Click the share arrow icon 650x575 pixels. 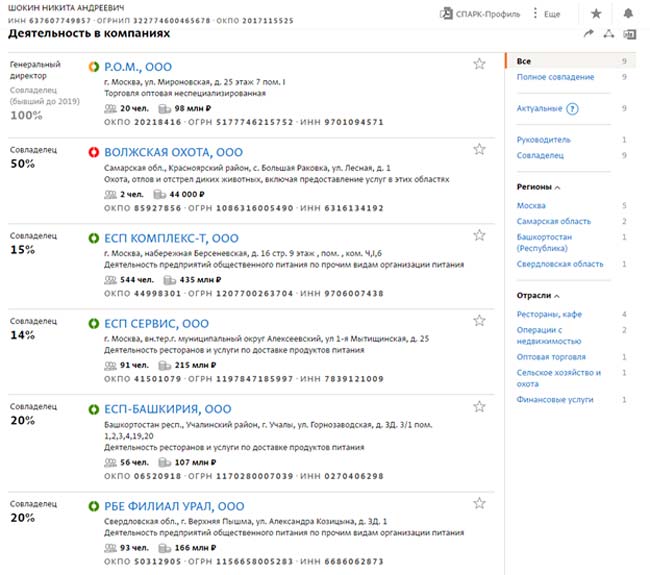[588, 34]
